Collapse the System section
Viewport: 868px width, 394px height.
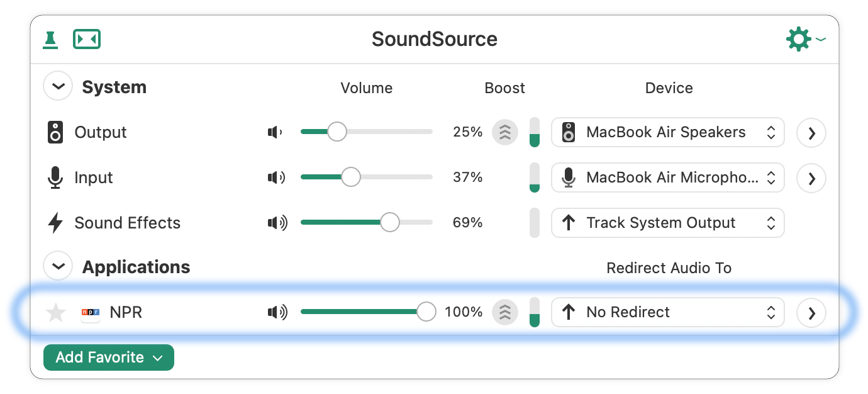58,87
